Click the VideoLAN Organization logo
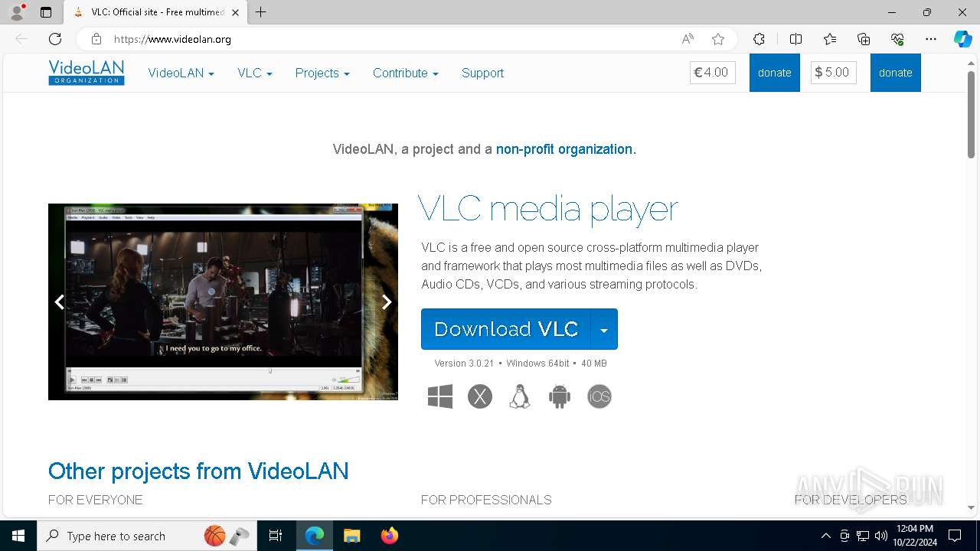Screen dimensions: 980x551 point(87,73)
